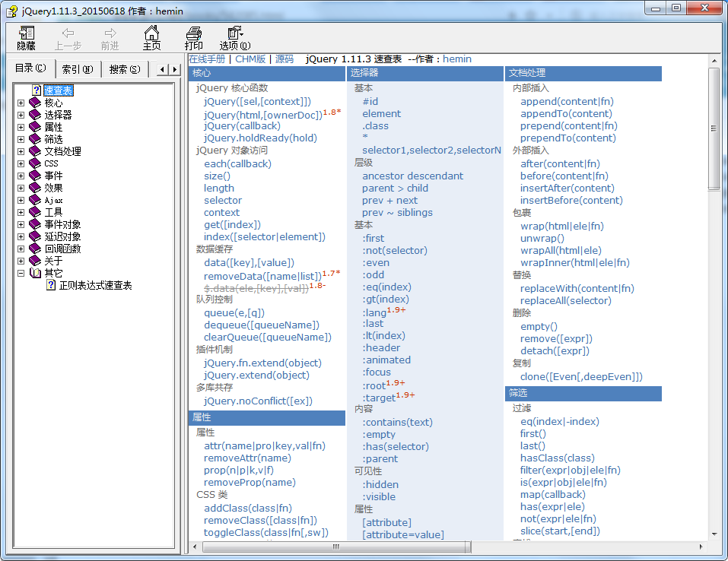This screenshot has width=728, height=561.
Task: Click the right arrow of horizontal scrollbar
Action: (x=701, y=546)
